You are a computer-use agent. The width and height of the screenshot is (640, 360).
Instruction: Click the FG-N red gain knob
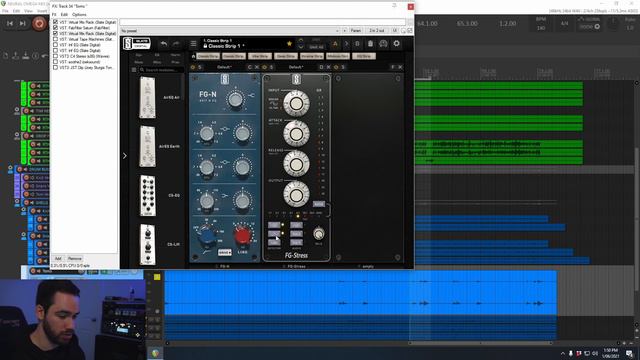[242, 236]
